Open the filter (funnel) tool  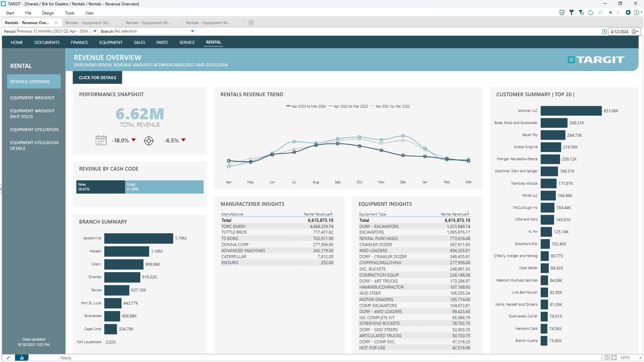tap(572, 13)
